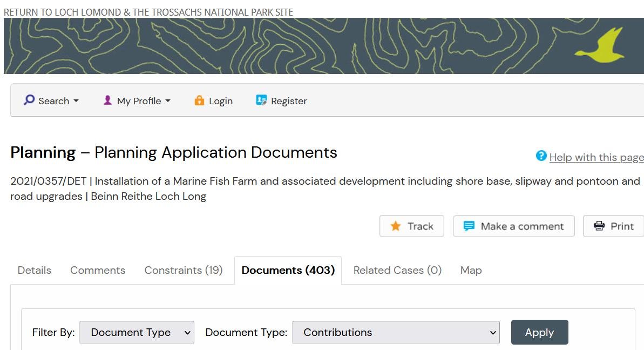Switch to the Details tab
The height and width of the screenshot is (350, 644).
pos(35,271)
